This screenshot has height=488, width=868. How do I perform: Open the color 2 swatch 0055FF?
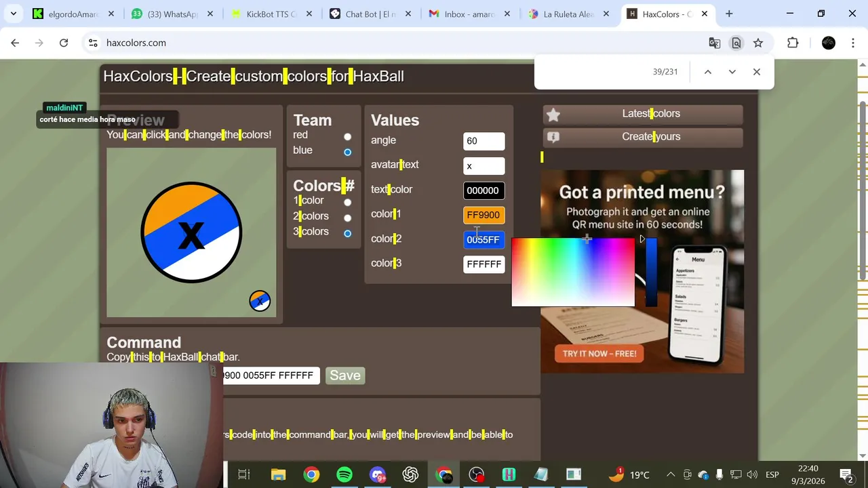(x=484, y=239)
